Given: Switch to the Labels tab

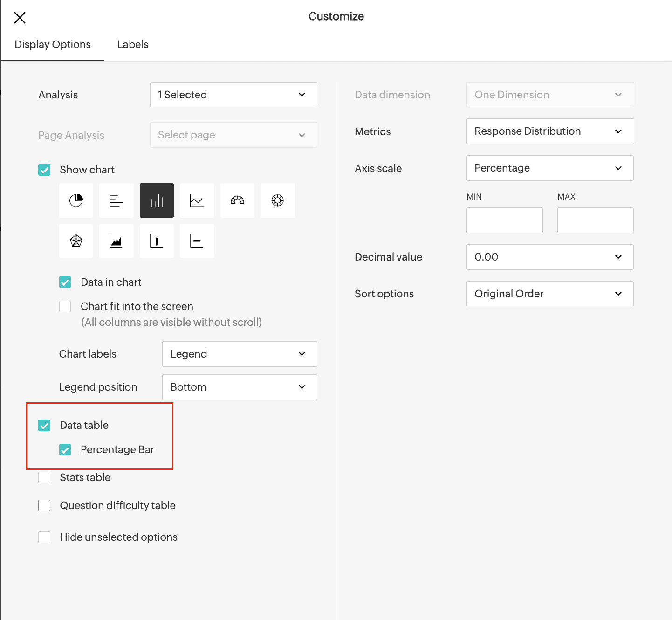Looking at the screenshot, I should pyautogui.click(x=133, y=44).
